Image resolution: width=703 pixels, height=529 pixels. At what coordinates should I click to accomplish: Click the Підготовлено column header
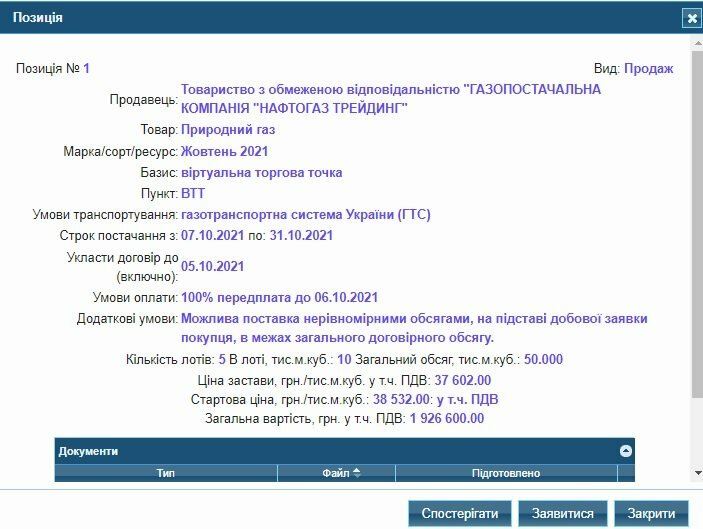click(506, 473)
